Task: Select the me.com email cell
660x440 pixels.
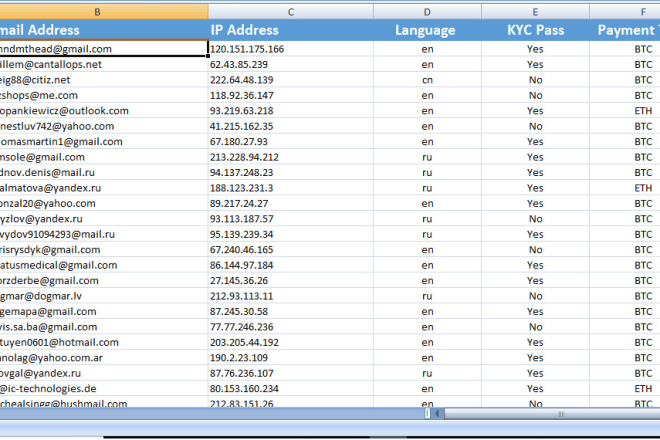Action: click(x=104, y=95)
